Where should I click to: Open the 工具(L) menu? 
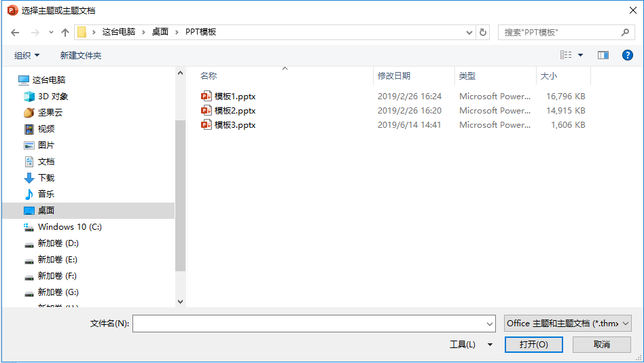tap(463, 345)
